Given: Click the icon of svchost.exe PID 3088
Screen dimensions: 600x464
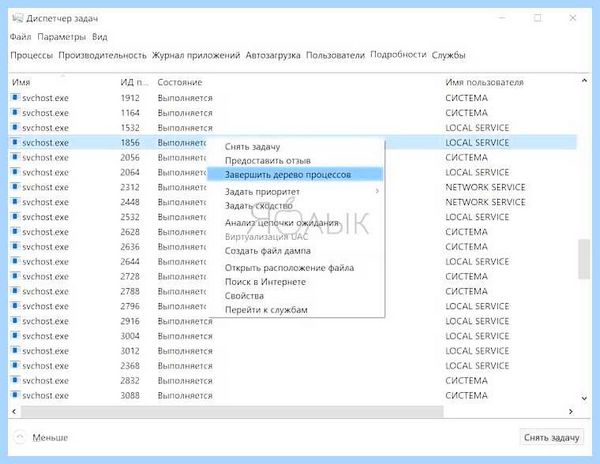Looking at the screenshot, I should coord(15,395).
